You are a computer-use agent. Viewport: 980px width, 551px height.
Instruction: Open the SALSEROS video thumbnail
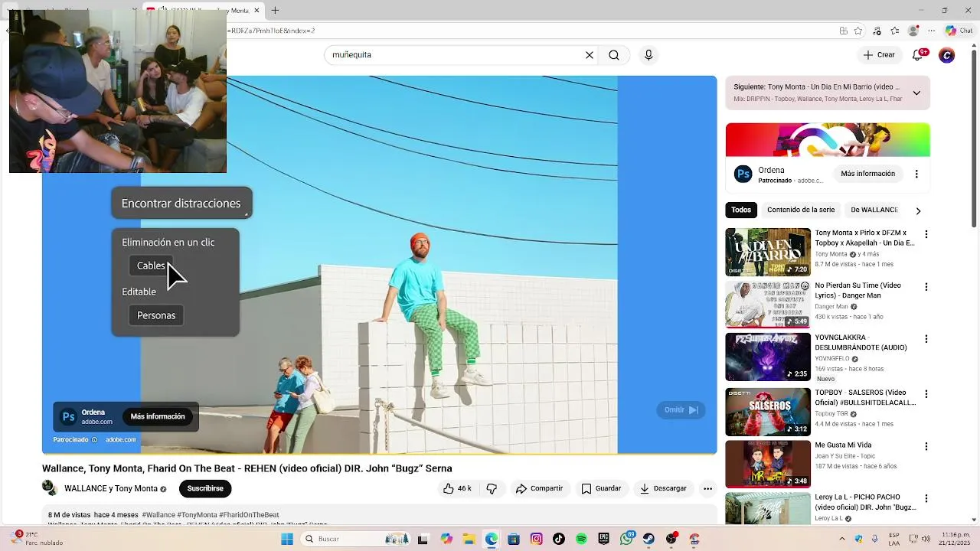(768, 412)
